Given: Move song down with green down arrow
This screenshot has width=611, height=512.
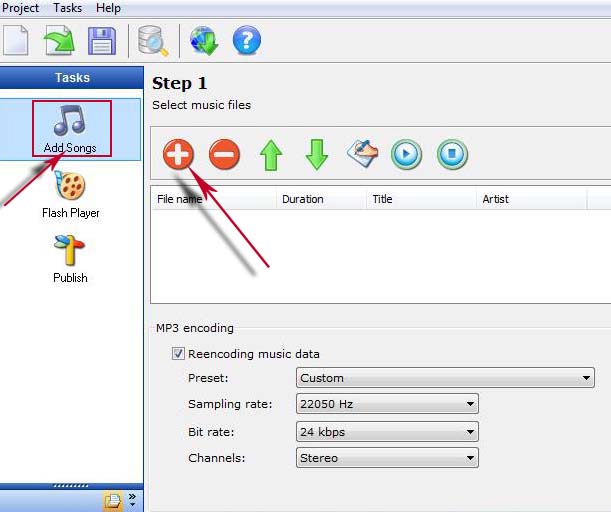Looking at the screenshot, I should (317, 155).
